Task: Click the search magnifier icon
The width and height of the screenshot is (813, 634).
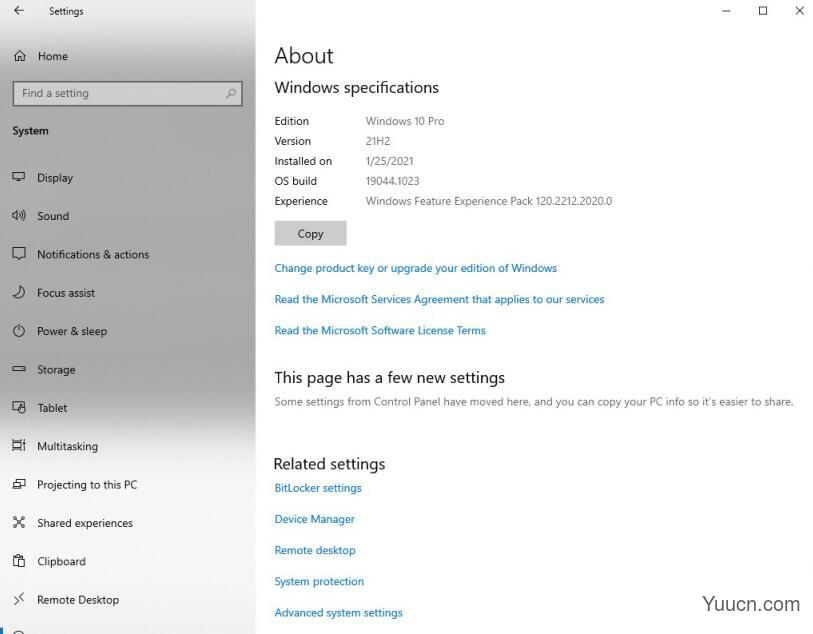Action: point(231,93)
